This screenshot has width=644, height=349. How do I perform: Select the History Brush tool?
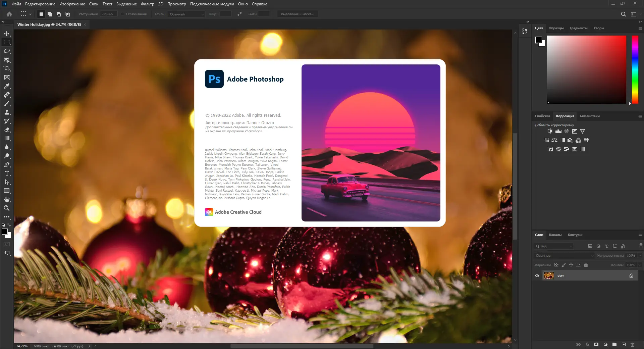tap(7, 121)
